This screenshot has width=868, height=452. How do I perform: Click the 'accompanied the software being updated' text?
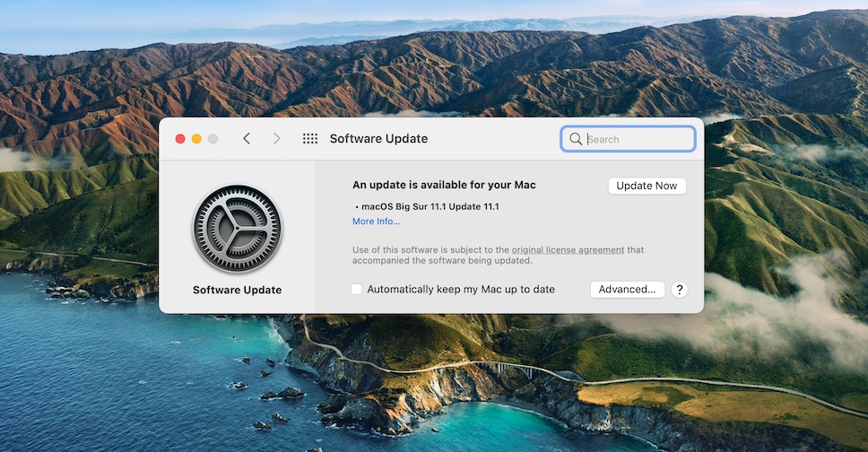click(442, 261)
